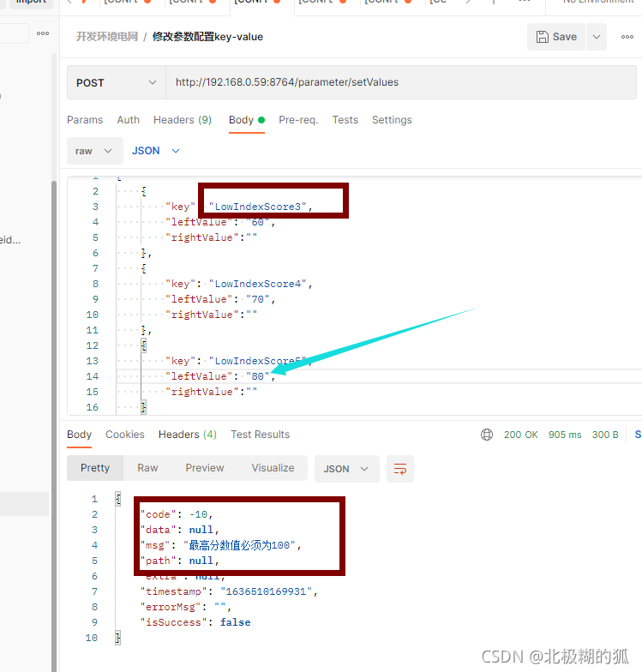
Task: Open the Pre-req. tab
Action: pyautogui.click(x=298, y=120)
